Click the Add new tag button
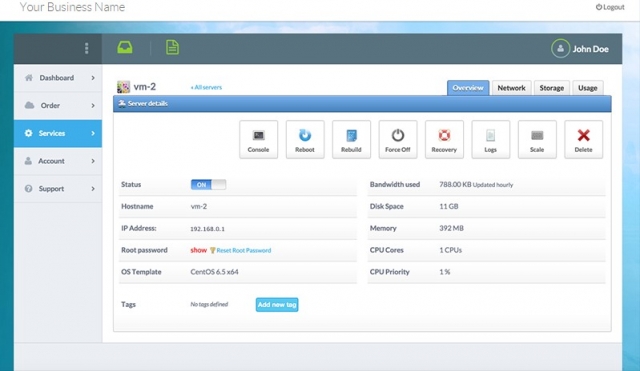Image resolution: width=640 pixels, height=371 pixels. [x=277, y=304]
